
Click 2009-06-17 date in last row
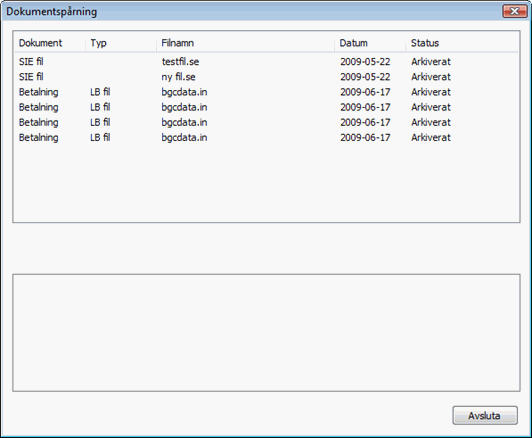[x=365, y=137]
